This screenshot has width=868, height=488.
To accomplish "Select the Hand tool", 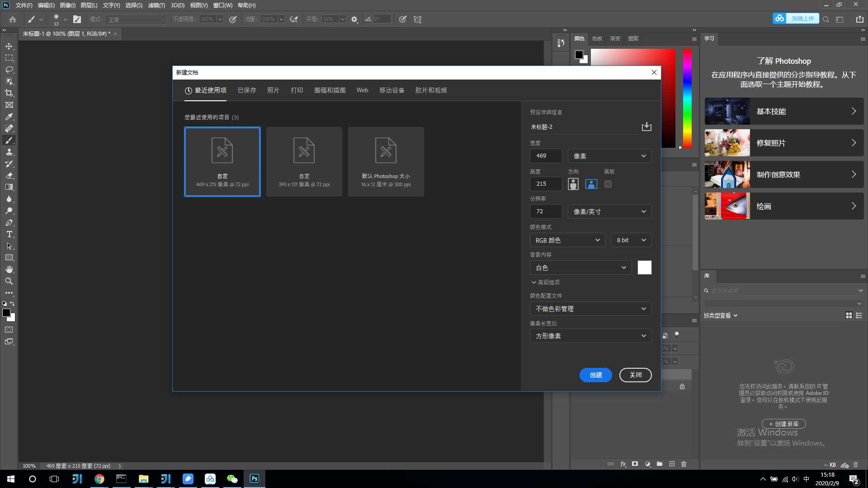I will 9,269.
